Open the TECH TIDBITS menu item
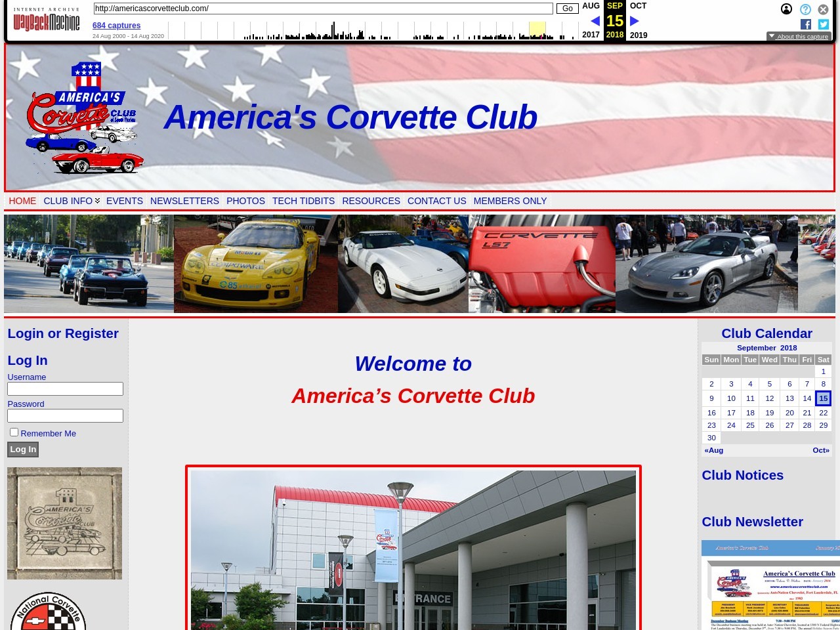The width and height of the screenshot is (840, 630). tap(303, 201)
